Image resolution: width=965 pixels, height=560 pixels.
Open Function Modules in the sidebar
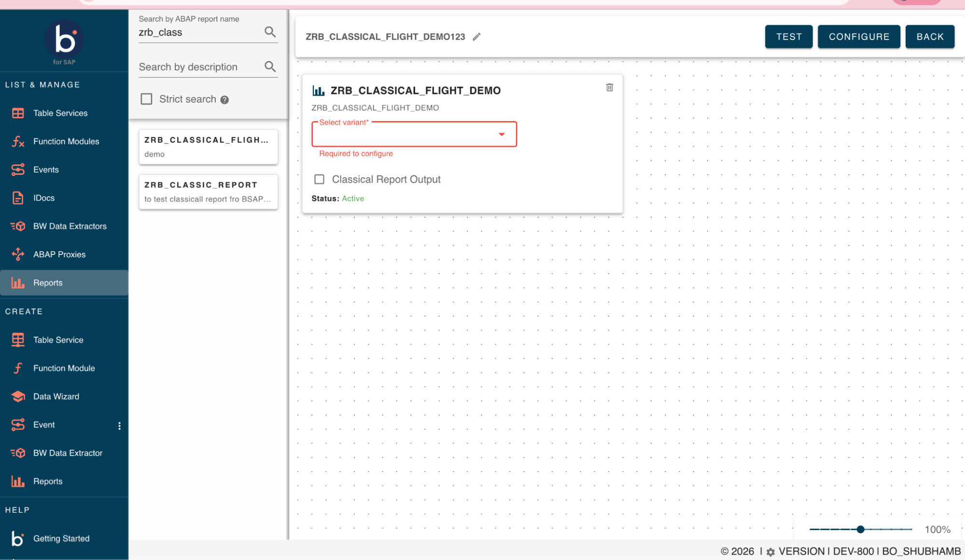tap(64, 141)
